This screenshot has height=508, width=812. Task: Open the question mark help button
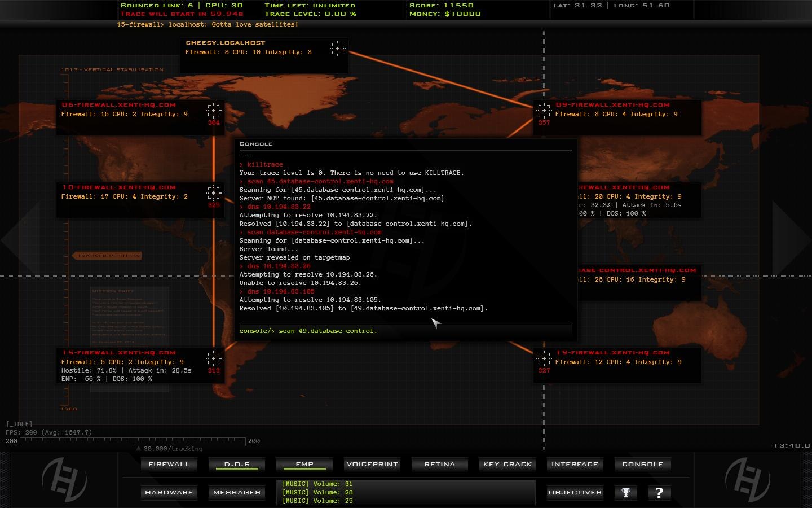click(659, 493)
